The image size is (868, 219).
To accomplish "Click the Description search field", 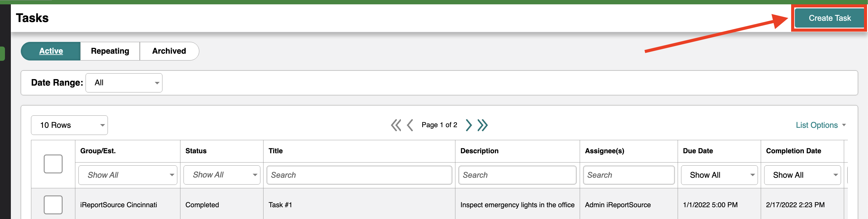I will point(517,175).
